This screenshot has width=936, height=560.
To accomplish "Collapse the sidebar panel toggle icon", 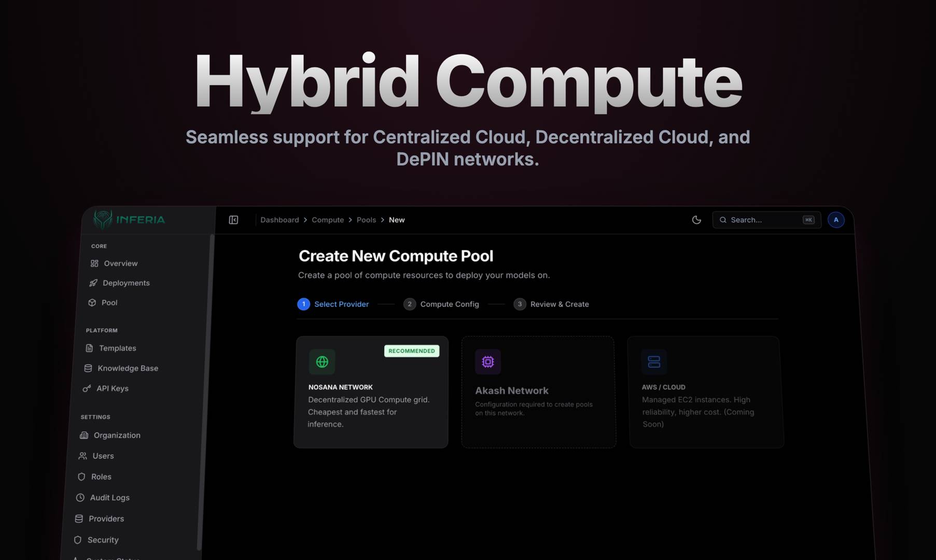I will point(233,220).
